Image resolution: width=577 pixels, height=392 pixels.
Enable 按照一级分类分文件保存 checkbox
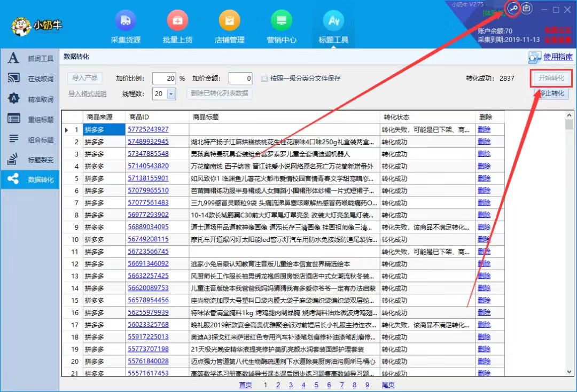pyautogui.click(x=264, y=78)
